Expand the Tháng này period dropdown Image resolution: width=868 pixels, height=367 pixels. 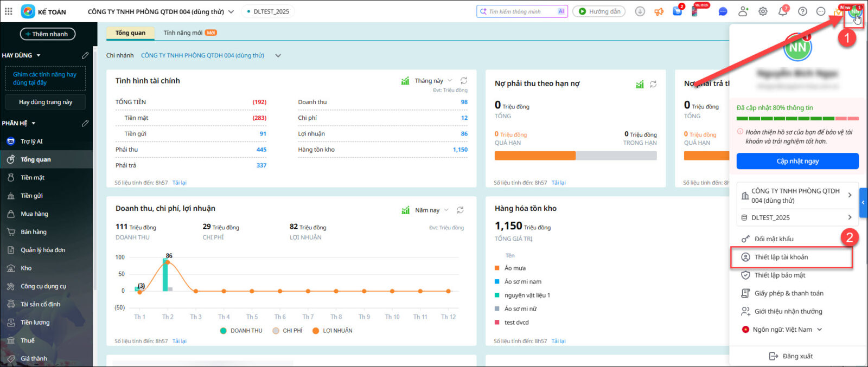tap(433, 81)
